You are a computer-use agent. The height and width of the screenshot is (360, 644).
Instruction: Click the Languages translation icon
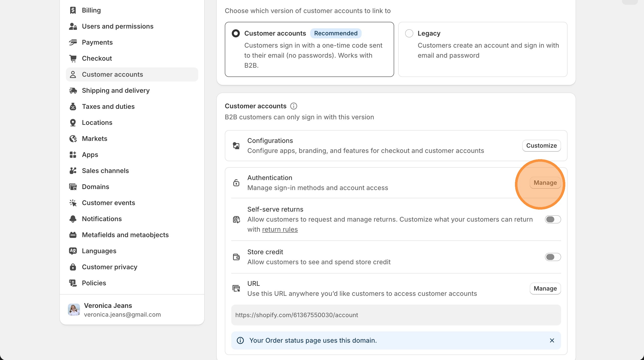(x=73, y=251)
